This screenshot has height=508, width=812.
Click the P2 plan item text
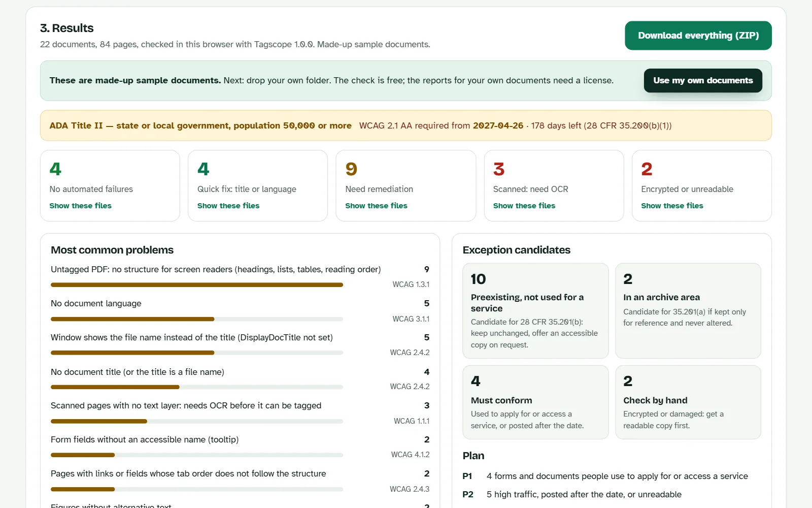click(x=584, y=494)
